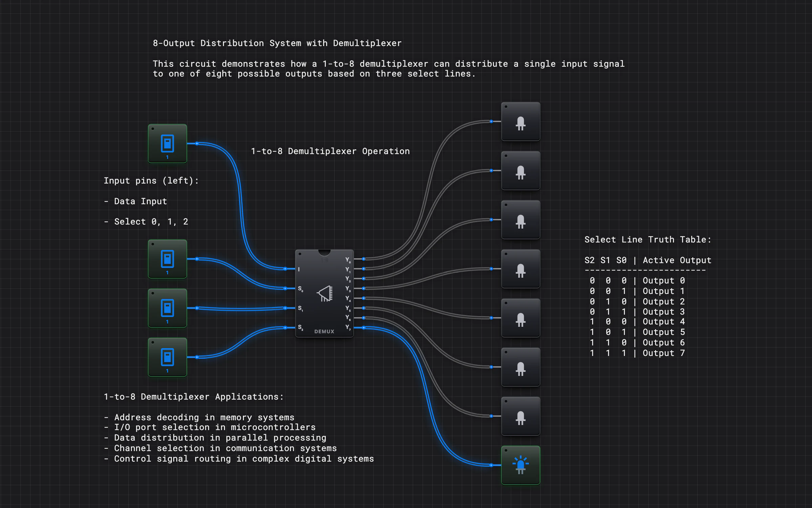Click 'Channel selection in communication systems' line
Image resolution: width=812 pixels, height=508 pixels.
coord(225,448)
